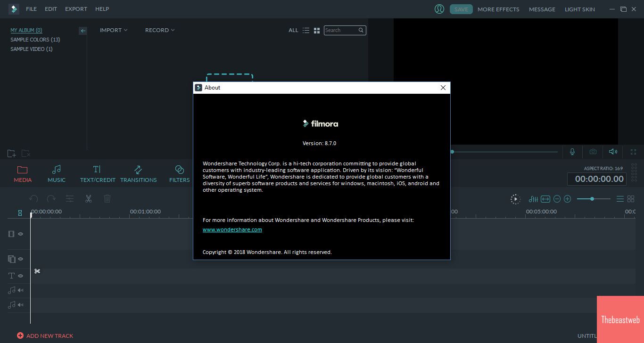The height and width of the screenshot is (343, 644).
Task: Enter fullscreen preview
Action: (x=633, y=152)
